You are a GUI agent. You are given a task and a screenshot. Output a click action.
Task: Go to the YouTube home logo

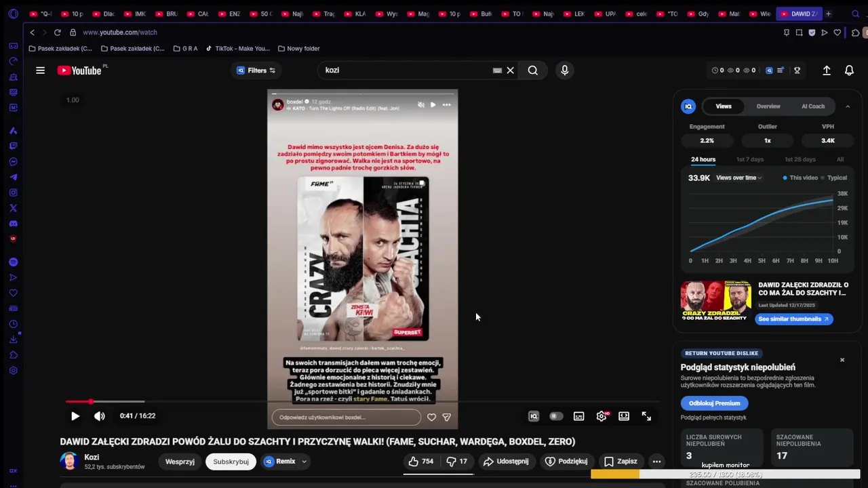pyautogui.click(x=80, y=70)
